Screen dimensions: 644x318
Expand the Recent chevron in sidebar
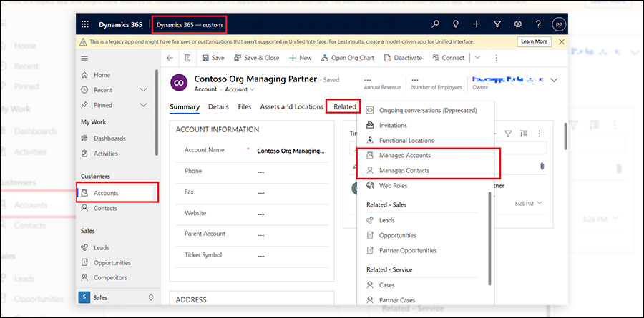pyautogui.click(x=143, y=90)
